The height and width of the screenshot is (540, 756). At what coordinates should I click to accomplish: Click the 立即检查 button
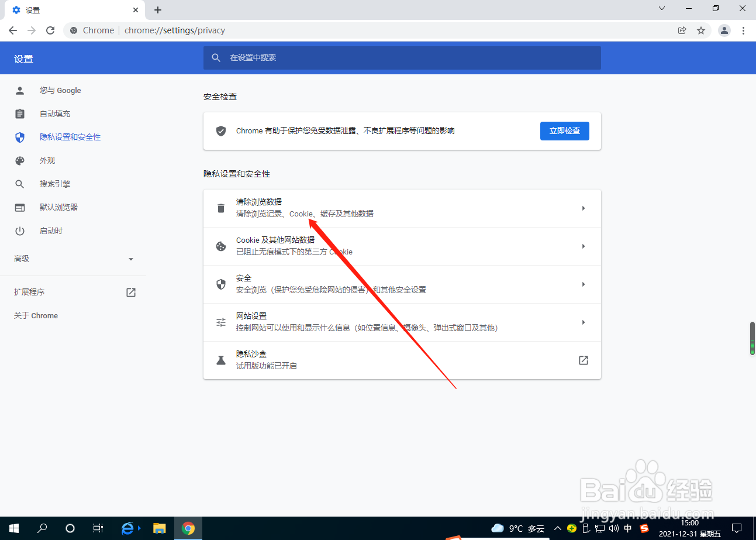[x=565, y=131]
